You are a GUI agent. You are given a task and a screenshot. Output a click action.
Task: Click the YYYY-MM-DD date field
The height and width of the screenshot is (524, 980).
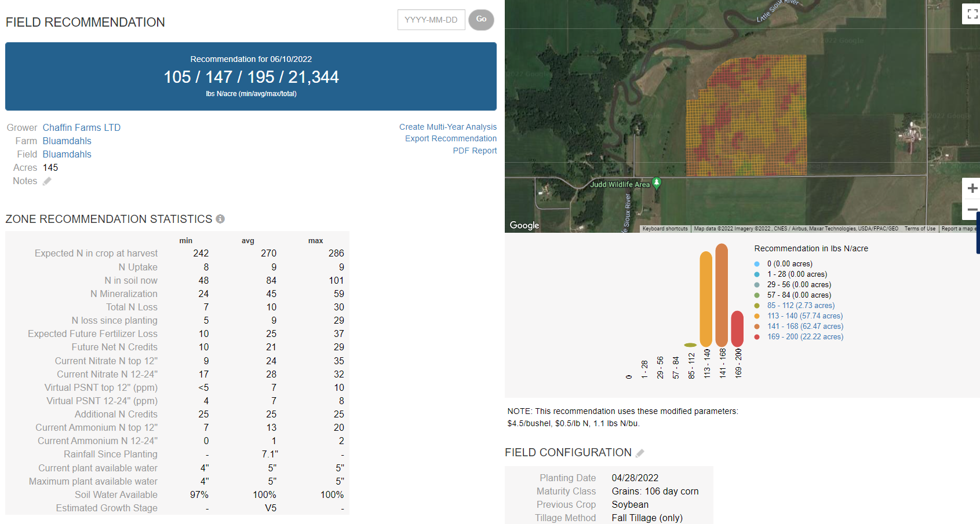click(431, 20)
